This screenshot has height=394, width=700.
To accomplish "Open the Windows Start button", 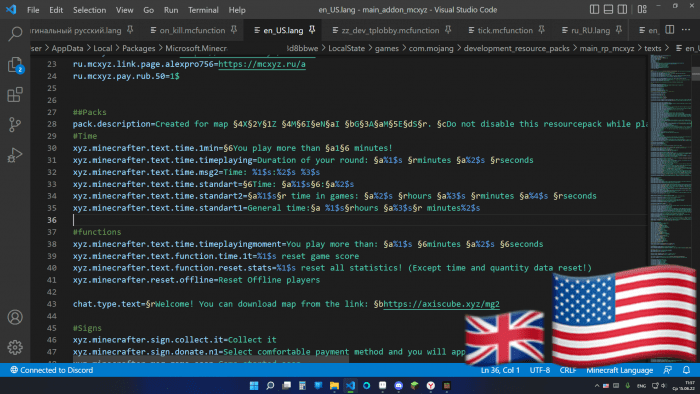I will coord(254,386).
